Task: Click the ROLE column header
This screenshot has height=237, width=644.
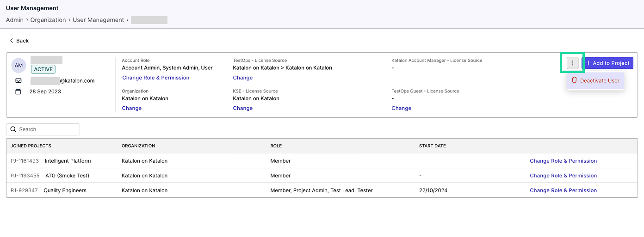Action: [276, 146]
